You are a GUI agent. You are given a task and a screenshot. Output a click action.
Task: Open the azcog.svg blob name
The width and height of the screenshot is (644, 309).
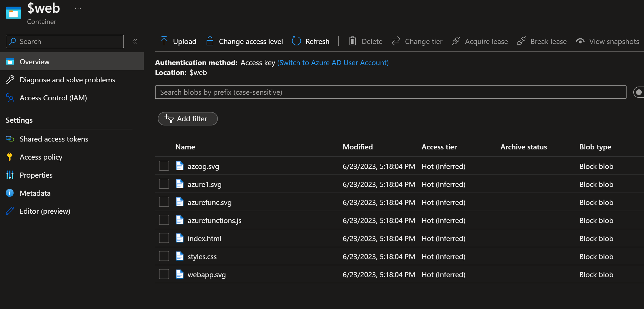click(203, 166)
